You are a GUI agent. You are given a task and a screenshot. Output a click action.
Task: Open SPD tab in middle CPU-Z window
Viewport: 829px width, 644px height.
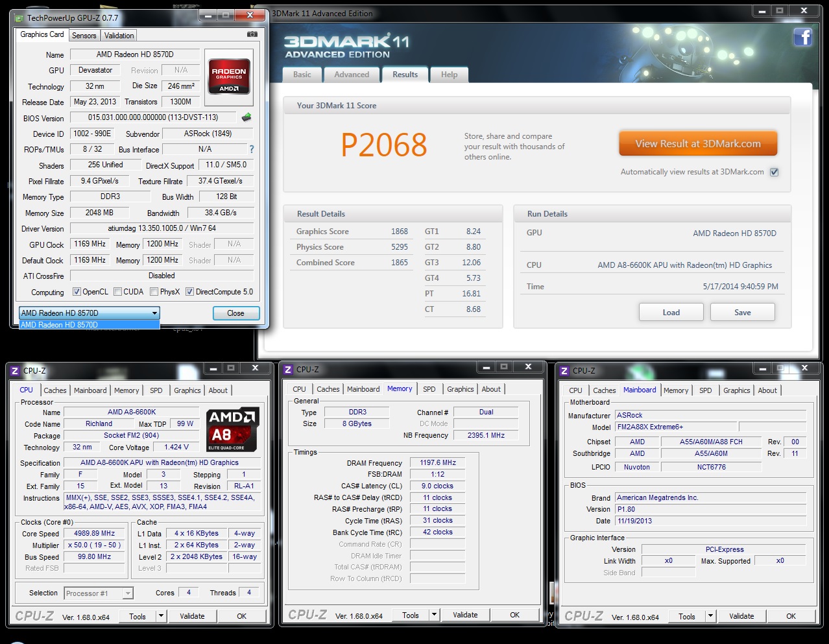(429, 389)
